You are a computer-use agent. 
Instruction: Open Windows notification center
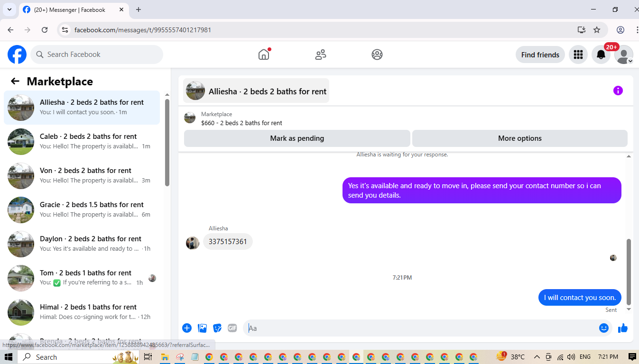point(632,357)
